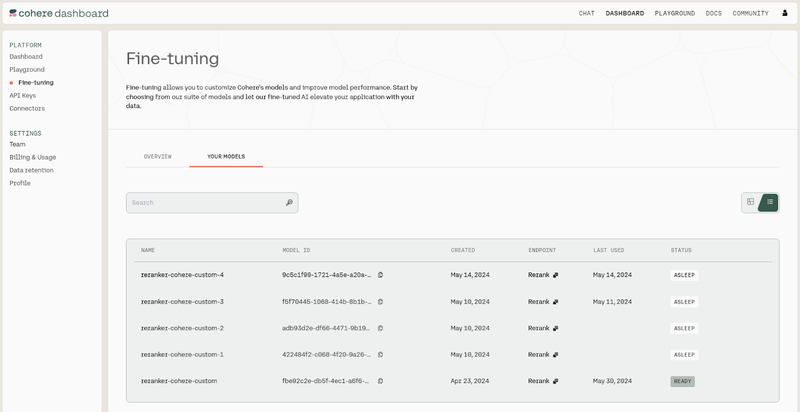Screen dimensions: 800x412
Task: Open the reranker-cohere-custom-2 model
Action: (182, 328)
